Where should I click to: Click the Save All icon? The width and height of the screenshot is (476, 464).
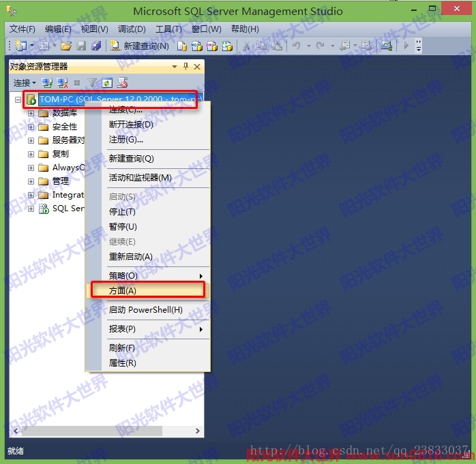click(96, 46)
